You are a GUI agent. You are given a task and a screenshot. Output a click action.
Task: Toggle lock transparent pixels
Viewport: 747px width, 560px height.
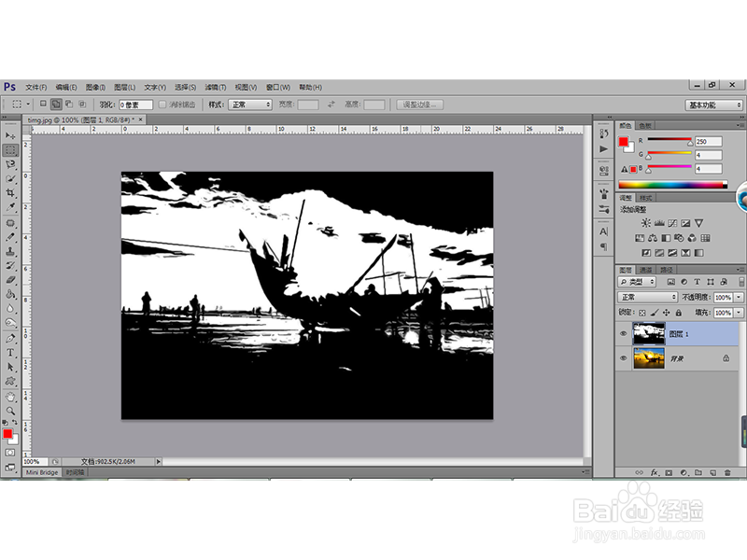coord(642,313)
